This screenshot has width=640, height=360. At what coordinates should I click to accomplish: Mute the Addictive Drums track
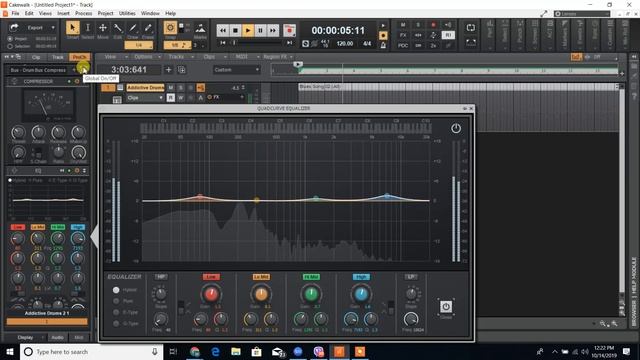point(171,88)
